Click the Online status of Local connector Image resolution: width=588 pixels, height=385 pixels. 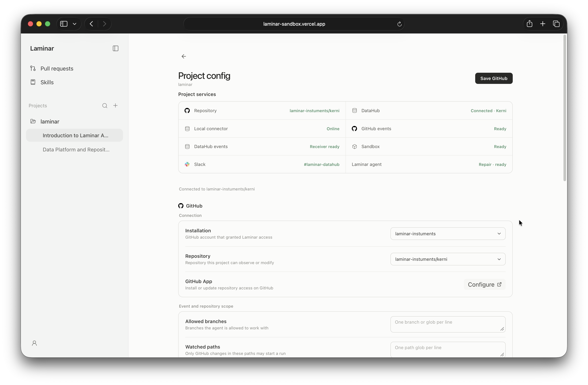click(333, 129)
